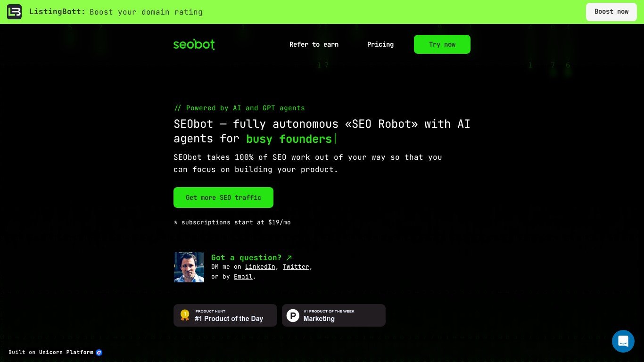This screenshot has width=644, height=362.
Task: Click Get more SEO traffic button
Action: click(x=223, y=197)
